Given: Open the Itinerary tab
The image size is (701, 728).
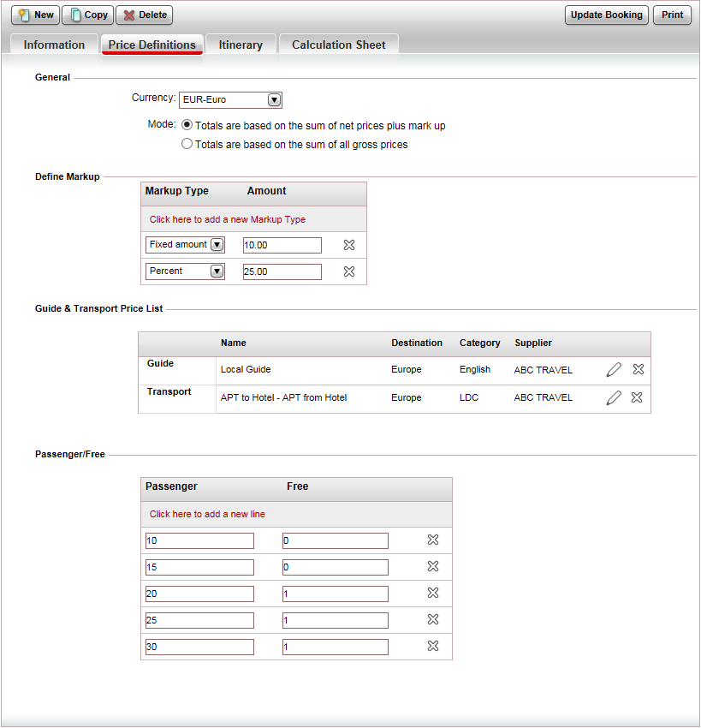Looking at the screenshot, I should point(241,45).
